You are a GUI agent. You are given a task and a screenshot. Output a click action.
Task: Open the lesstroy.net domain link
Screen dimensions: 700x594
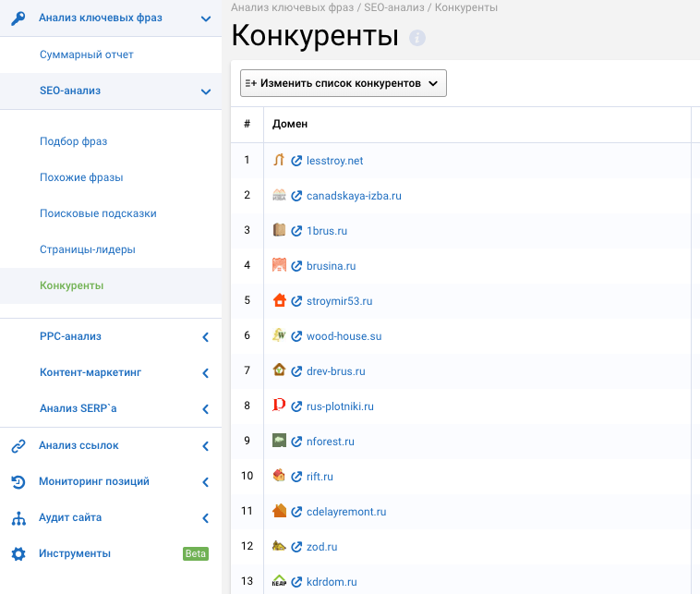point(335,161)
